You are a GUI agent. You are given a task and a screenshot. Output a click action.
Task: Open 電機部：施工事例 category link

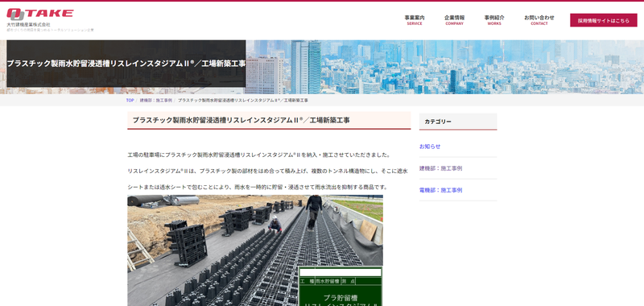(x=440, y=190)
